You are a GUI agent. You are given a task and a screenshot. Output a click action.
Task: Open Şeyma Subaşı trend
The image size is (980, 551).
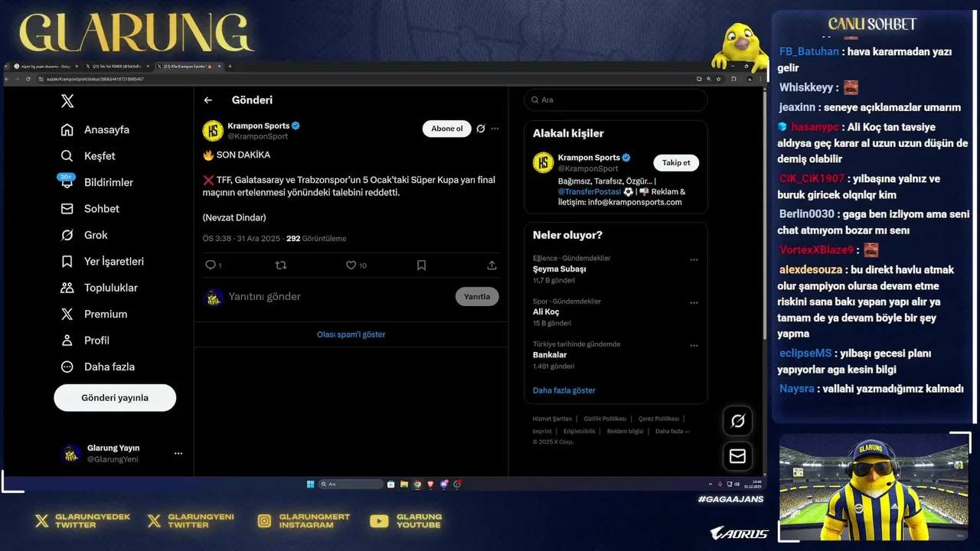tap(560, 269)
